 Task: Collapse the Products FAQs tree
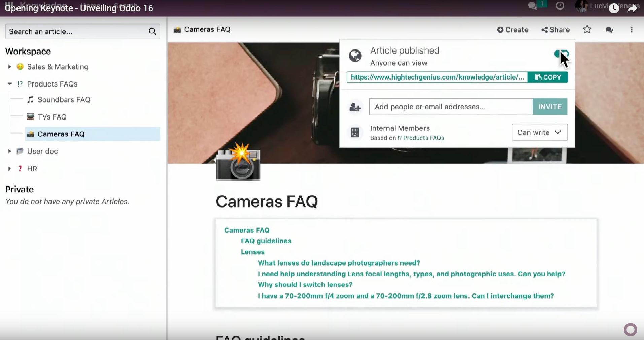(9, 84)
